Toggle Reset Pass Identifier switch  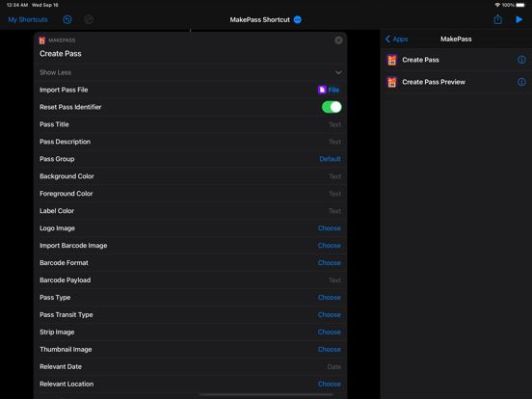[332, 107]
